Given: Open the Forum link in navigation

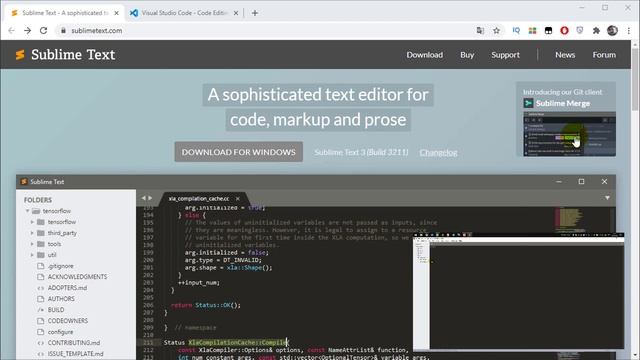Looking at the screenshot, I should pyautogui.click(x=604, y=55).
